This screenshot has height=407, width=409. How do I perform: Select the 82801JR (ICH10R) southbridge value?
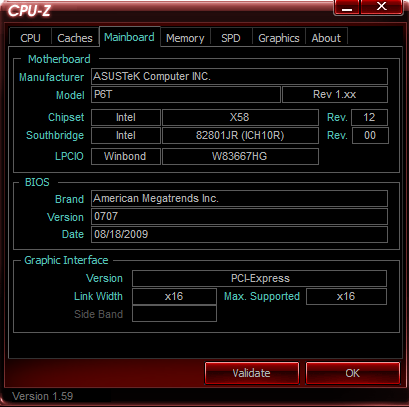click(x=240, y=135)
